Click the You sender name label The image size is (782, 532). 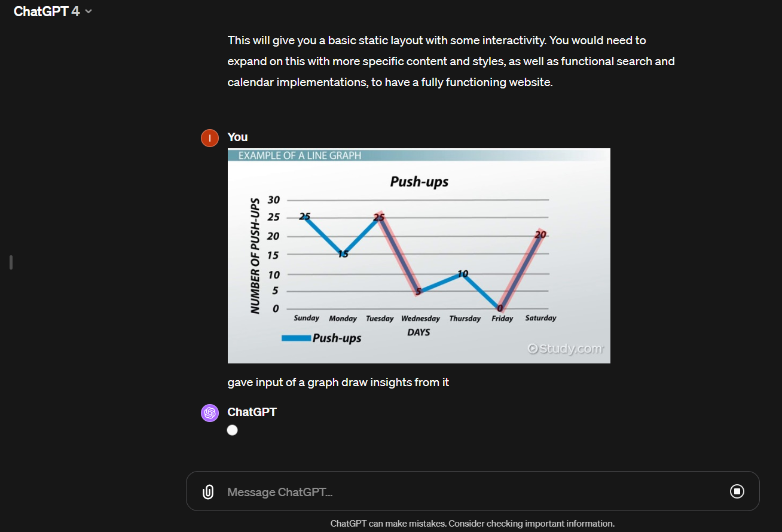click(237, 137)
